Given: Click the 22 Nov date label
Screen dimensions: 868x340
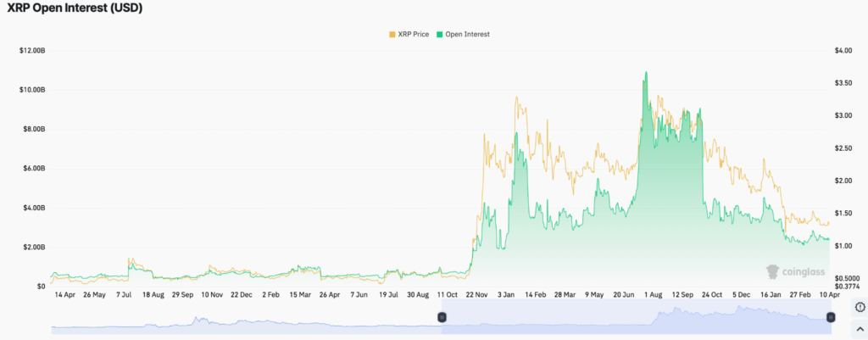Looking at the screenshot, I should point(476,295).
